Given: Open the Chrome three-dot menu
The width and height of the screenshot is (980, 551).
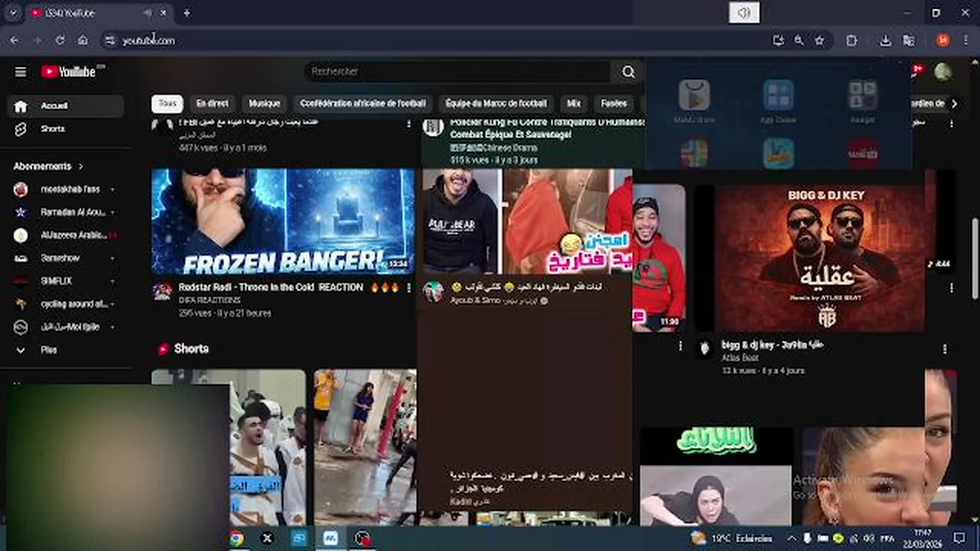Looking at the screenshot, I should point(965,41).
